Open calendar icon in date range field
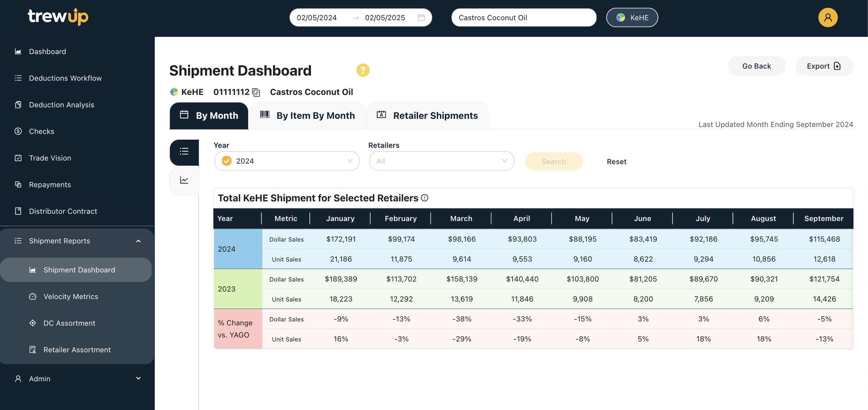Viewport: 868px width, 410px height. [x=421, y=17]
